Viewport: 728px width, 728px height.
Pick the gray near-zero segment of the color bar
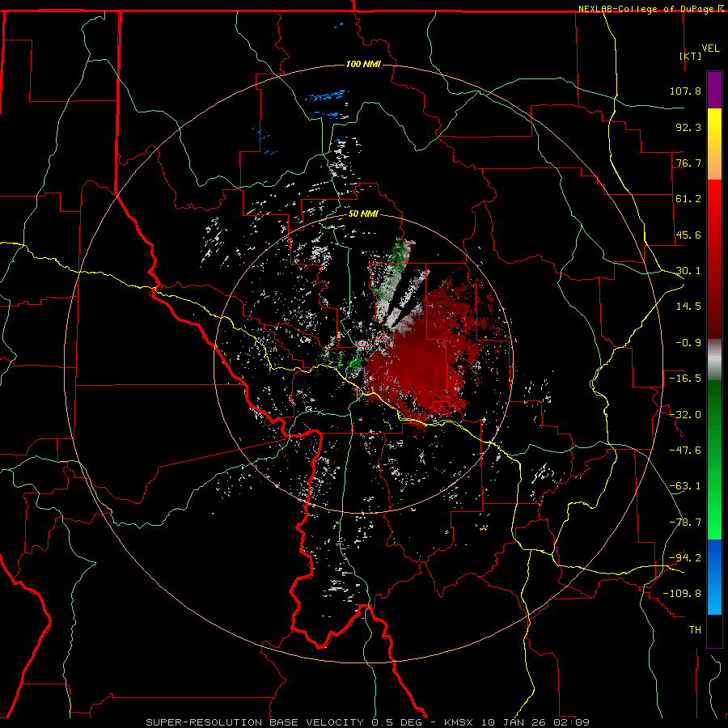[714, 360]
